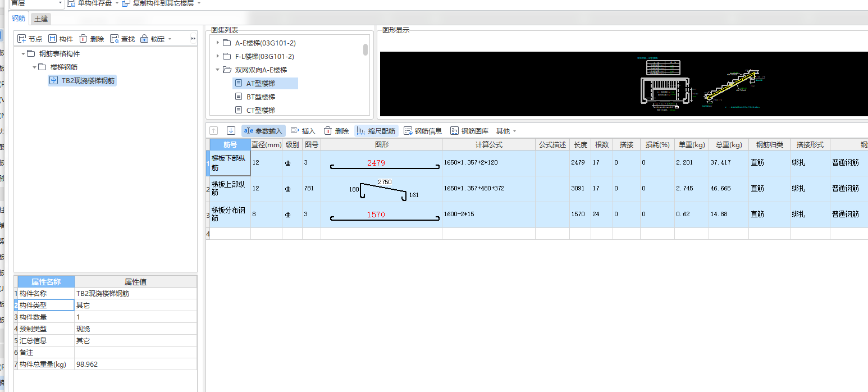
Task: Open the 其他 dropdown menu
Action: [506, 131]
